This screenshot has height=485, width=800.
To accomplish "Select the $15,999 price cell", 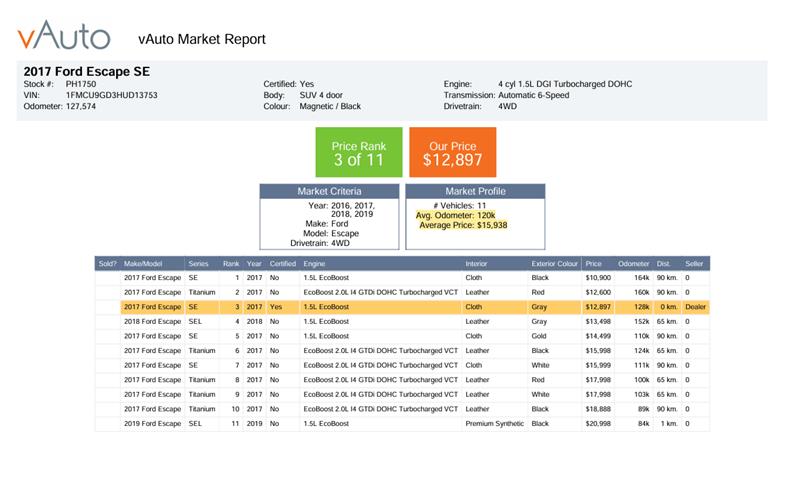I will tap(598, 365).
